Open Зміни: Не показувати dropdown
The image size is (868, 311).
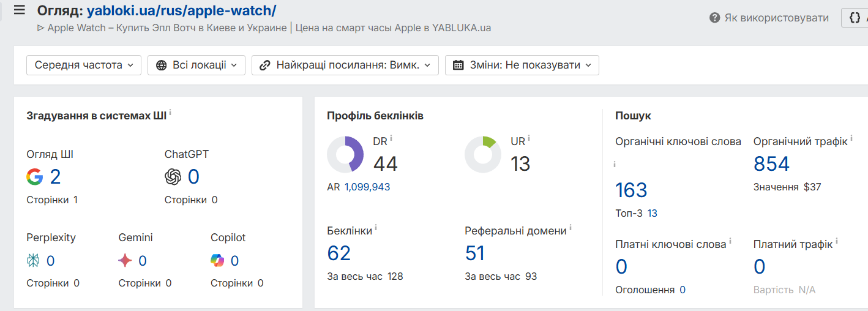(x=522, y=65)
